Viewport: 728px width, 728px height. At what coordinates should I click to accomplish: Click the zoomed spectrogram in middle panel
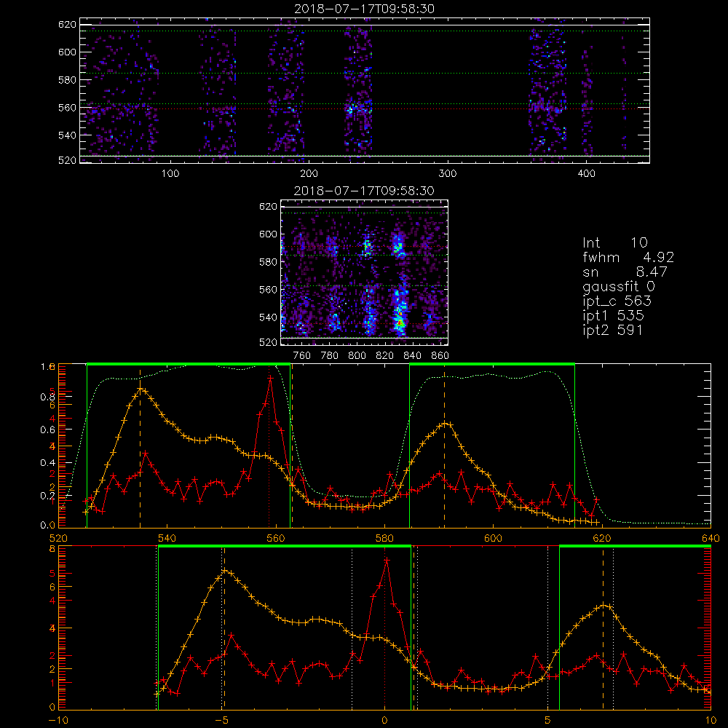point(364,272)
